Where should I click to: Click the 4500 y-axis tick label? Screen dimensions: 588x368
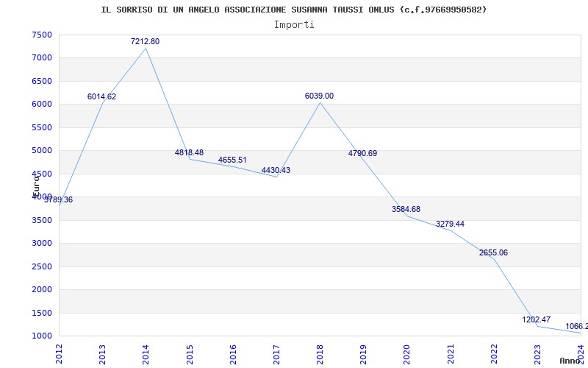tap(42, 174)
